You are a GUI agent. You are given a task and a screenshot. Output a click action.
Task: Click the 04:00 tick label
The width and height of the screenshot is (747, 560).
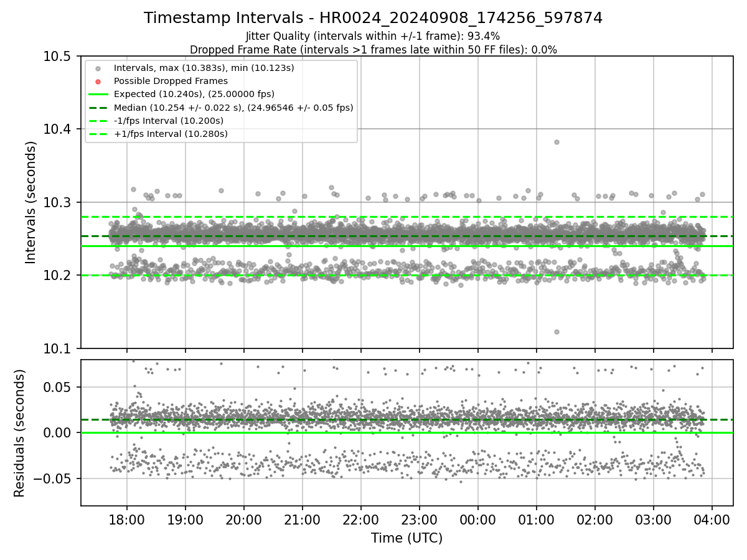click(x=712, y=519)
